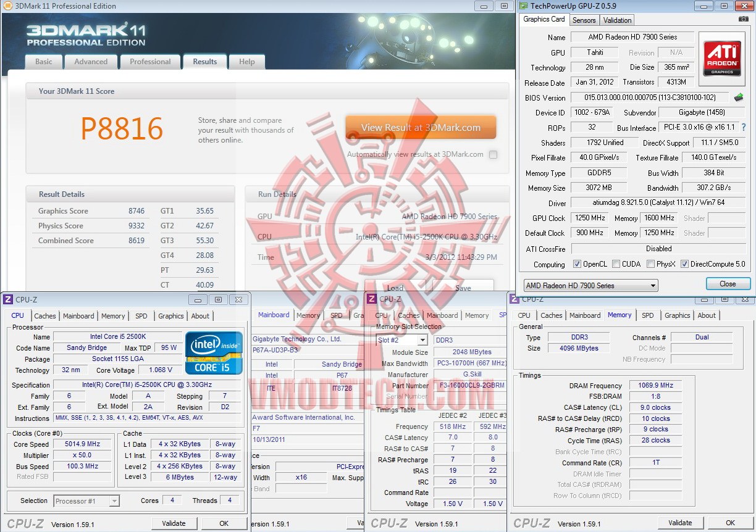
Task: Switch to the Sensors tab in GPU-Z
Action: 584,20
